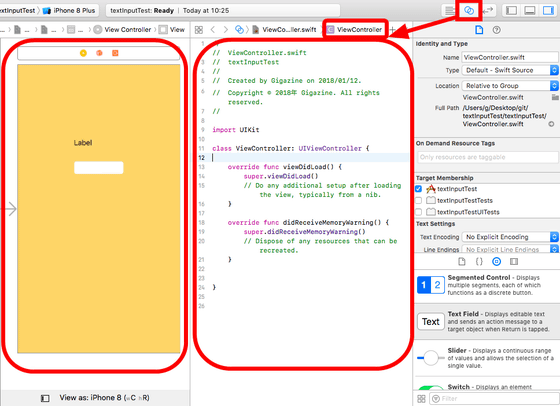Switch to the Standard editor icon
The width and height of the screenshot is (560, 406).
click(449, 10)
